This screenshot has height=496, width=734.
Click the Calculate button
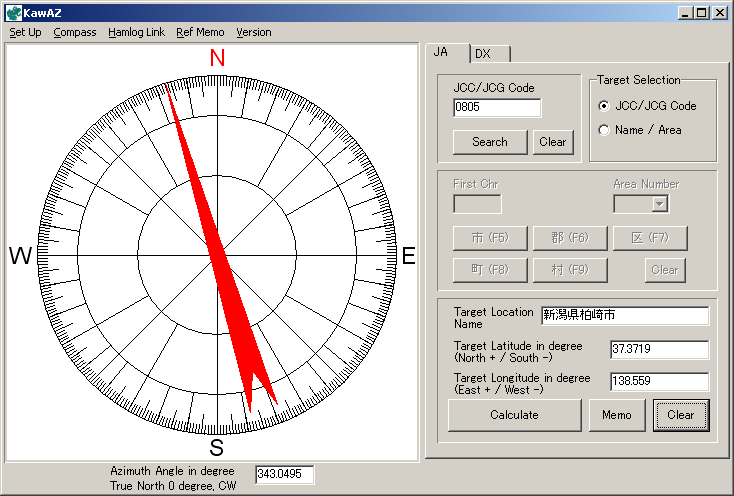(x=514, y=415)
